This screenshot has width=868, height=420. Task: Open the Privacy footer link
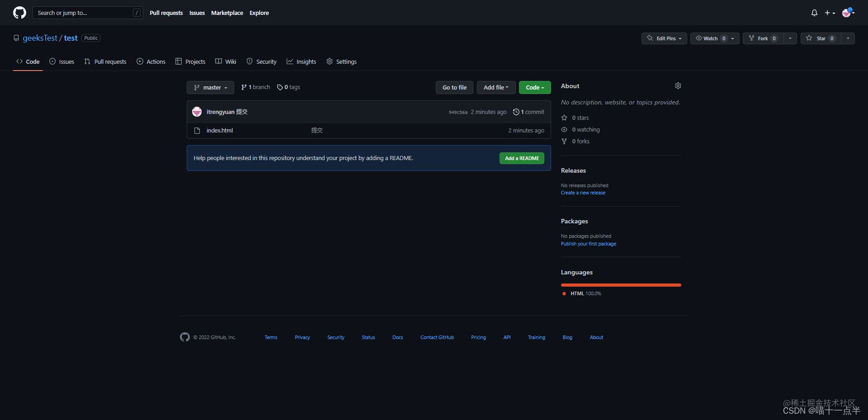[x=302, y=337]
